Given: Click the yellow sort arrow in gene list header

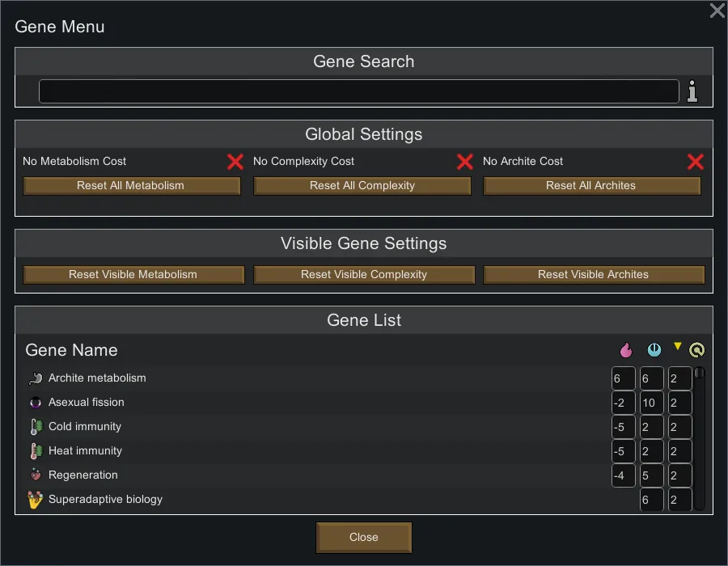Looking at the screenshot, I should coord(678,347).
